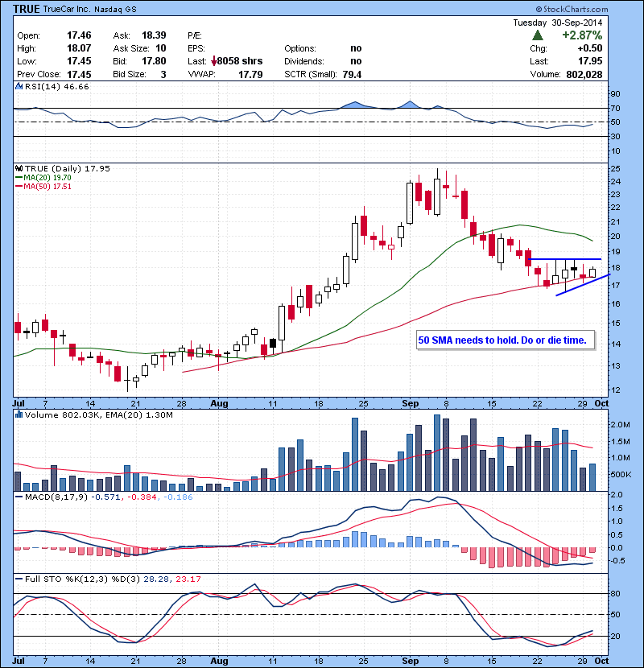Image resolution: width=644 pixels, height=668 pixels.
Task: Click the date Tuesday 30-Sep-2014
Action: [558, 23]
